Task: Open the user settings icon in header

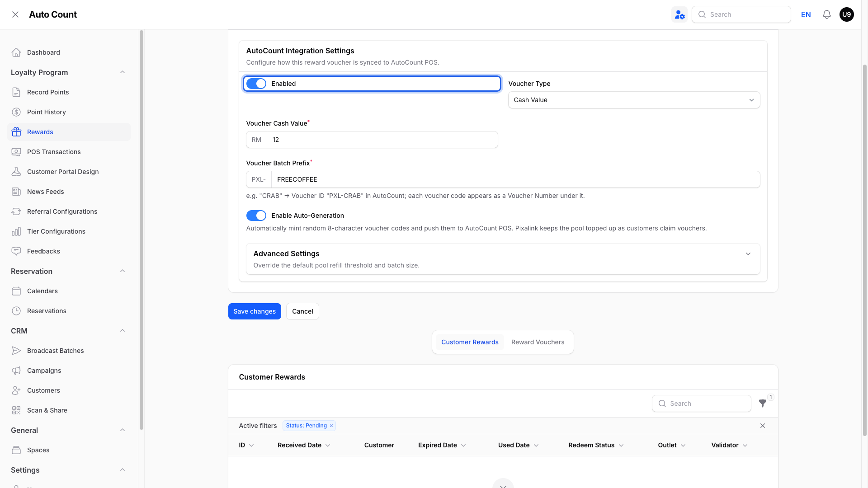Action: click(679, 14)
